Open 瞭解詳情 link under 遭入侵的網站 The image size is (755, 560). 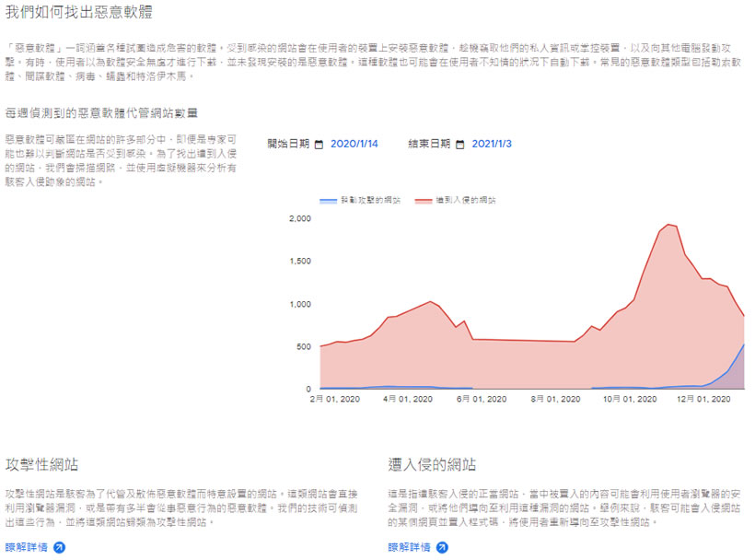[x=410, y=547]
